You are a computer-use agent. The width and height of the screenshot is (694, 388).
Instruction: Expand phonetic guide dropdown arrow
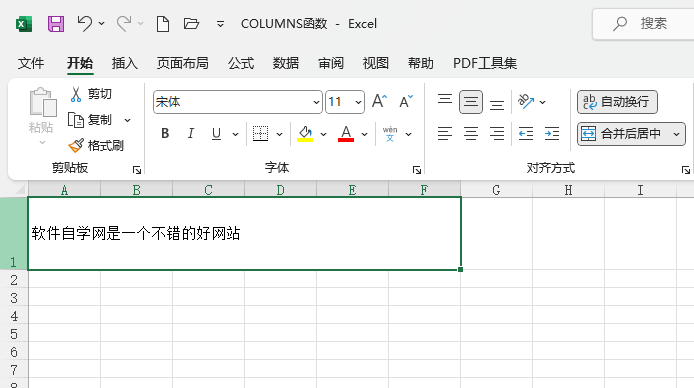coord(409,134)
